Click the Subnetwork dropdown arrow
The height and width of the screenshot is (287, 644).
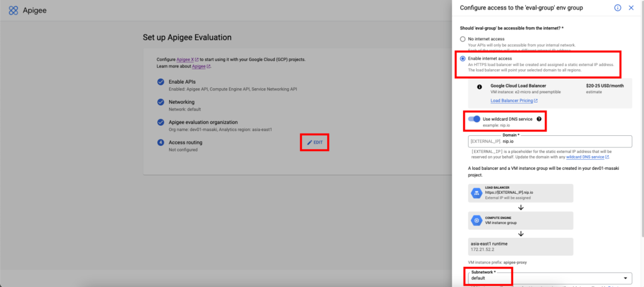[x=625, y=278]
